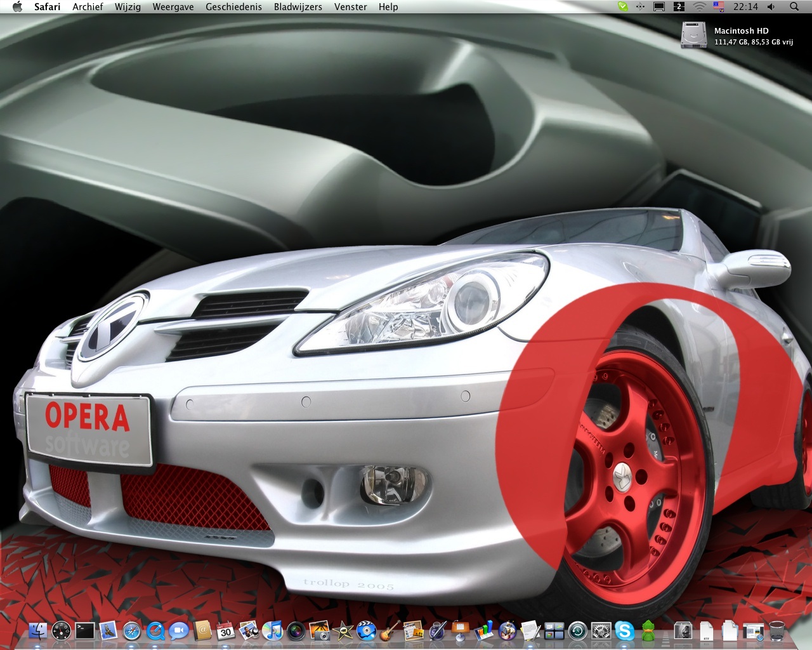
Task: Open the Bladwijzers menu
Action: pyautogui.click(x=298, y=7)
